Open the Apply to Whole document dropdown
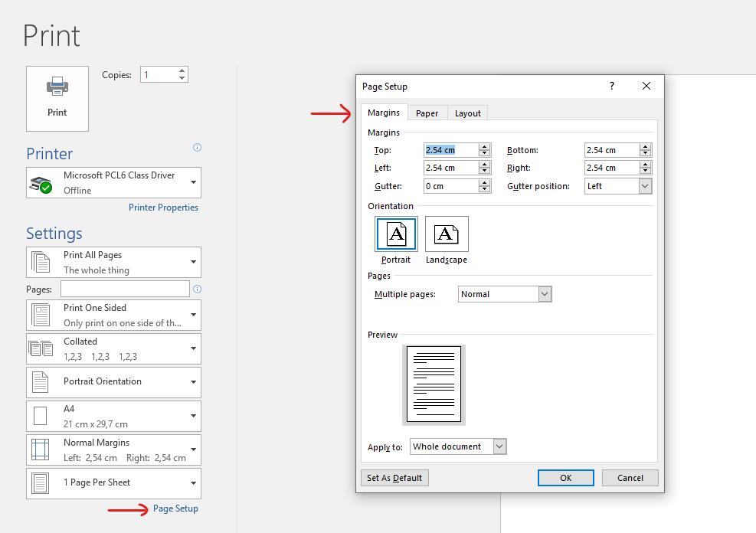 click(499, 446)
